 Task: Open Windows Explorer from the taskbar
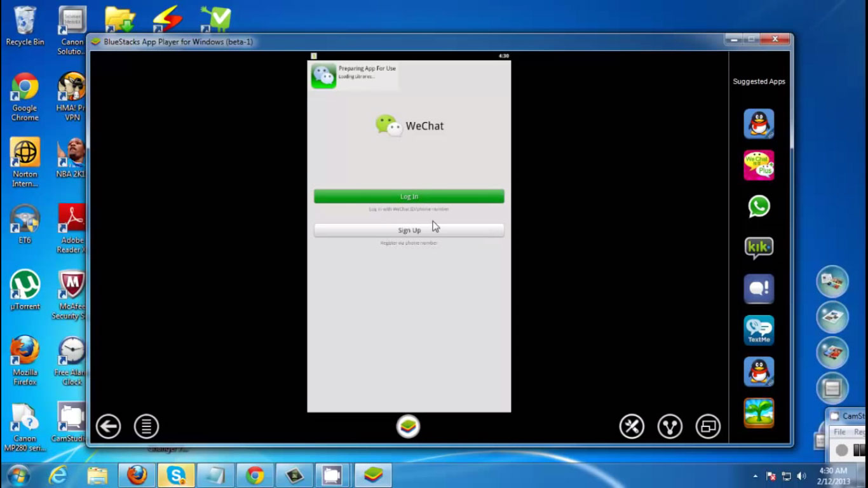[97, 475]
